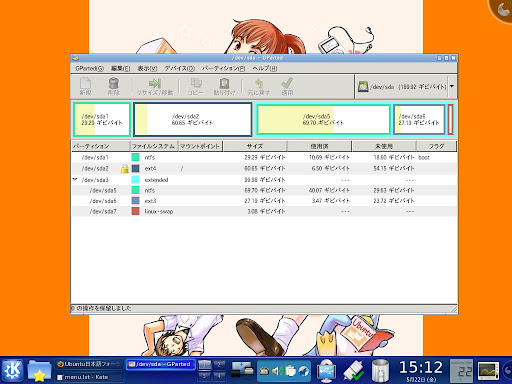The width and height of the screenshot is (512, 384).
Task: Open the KDE K application launcher
Action: [x=12, y=370]
